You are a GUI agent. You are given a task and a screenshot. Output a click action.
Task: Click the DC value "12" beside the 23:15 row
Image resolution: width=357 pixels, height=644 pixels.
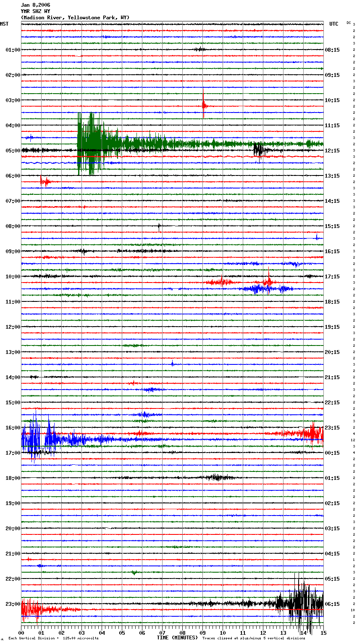coord(353,440)
